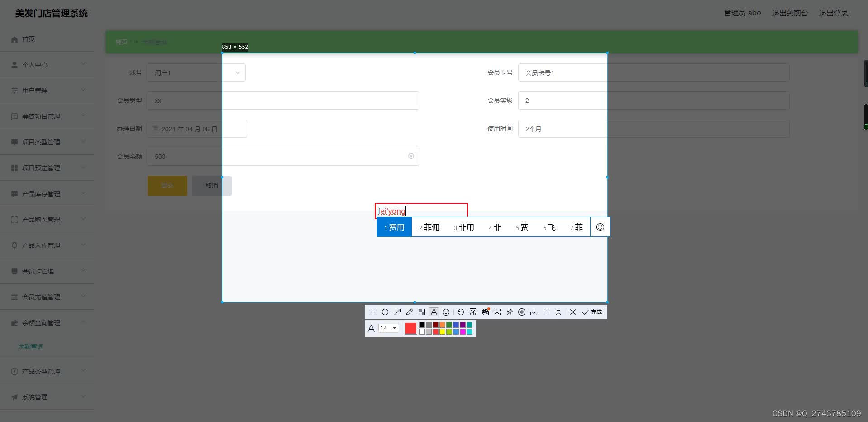868x422 pixels.
Task: Pick the purple color swatch
Action: [x=463, y=325]
